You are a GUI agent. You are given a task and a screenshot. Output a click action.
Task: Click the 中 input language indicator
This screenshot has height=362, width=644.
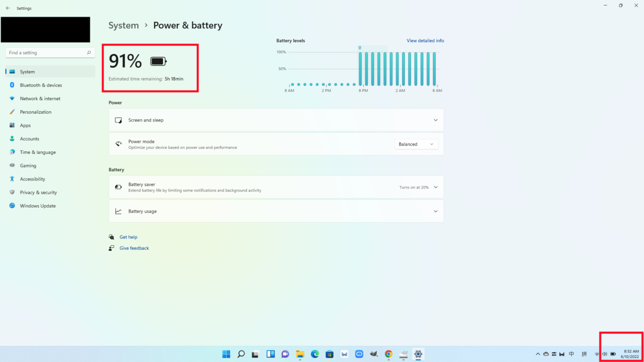pos(571,354)
